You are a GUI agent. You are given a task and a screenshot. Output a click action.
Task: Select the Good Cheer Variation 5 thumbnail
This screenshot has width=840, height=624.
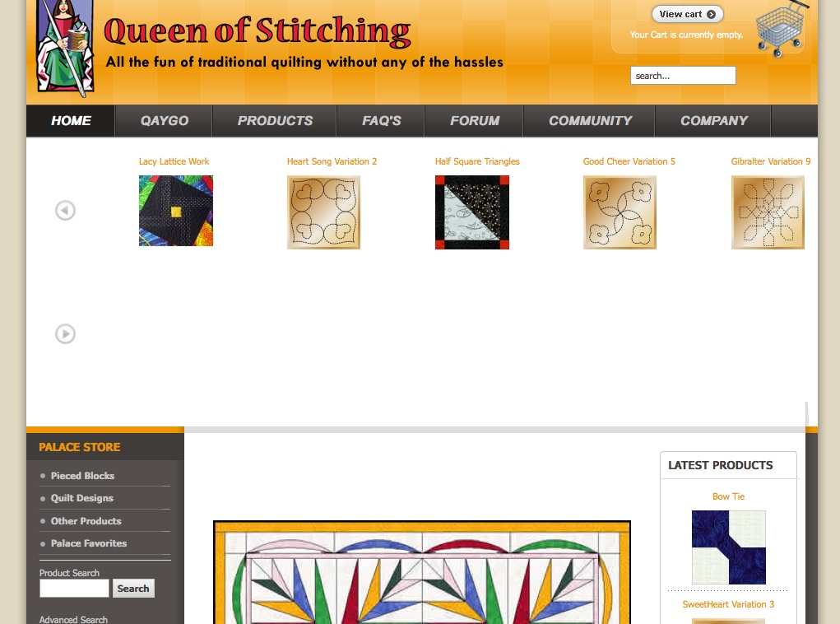620,212
